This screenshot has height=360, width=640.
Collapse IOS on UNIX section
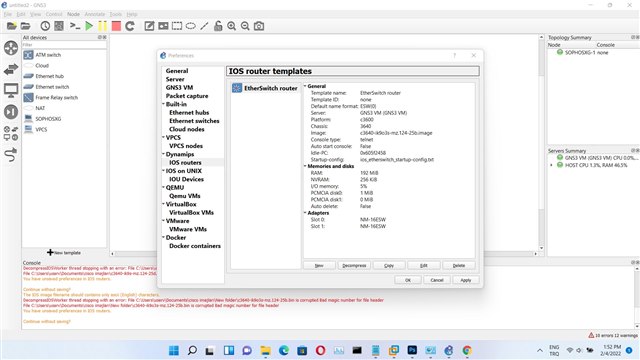163,171
